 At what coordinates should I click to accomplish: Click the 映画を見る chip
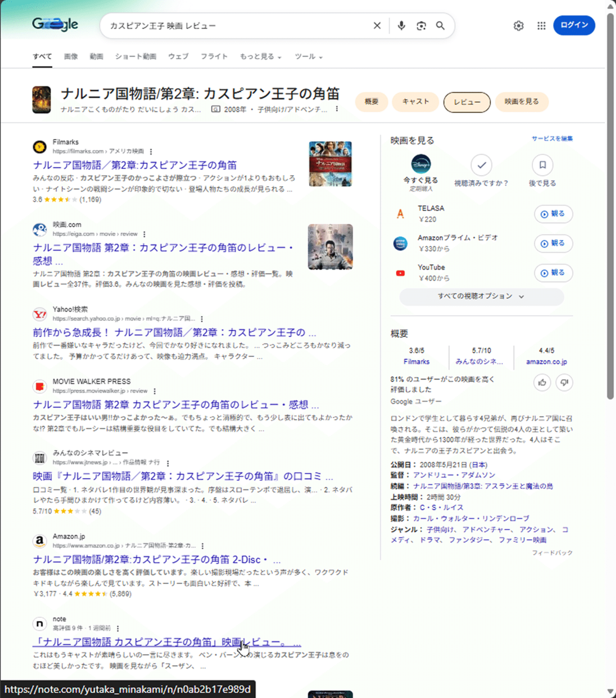click(521, 102)
